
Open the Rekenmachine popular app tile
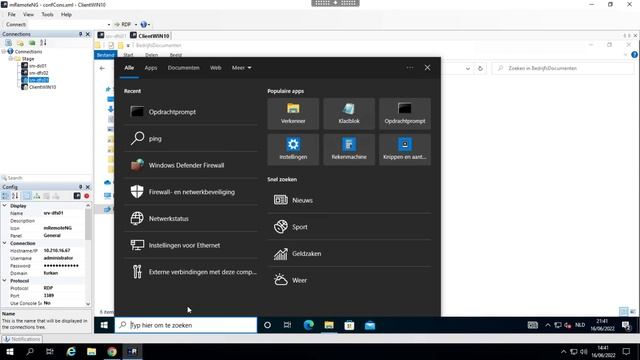349,149
